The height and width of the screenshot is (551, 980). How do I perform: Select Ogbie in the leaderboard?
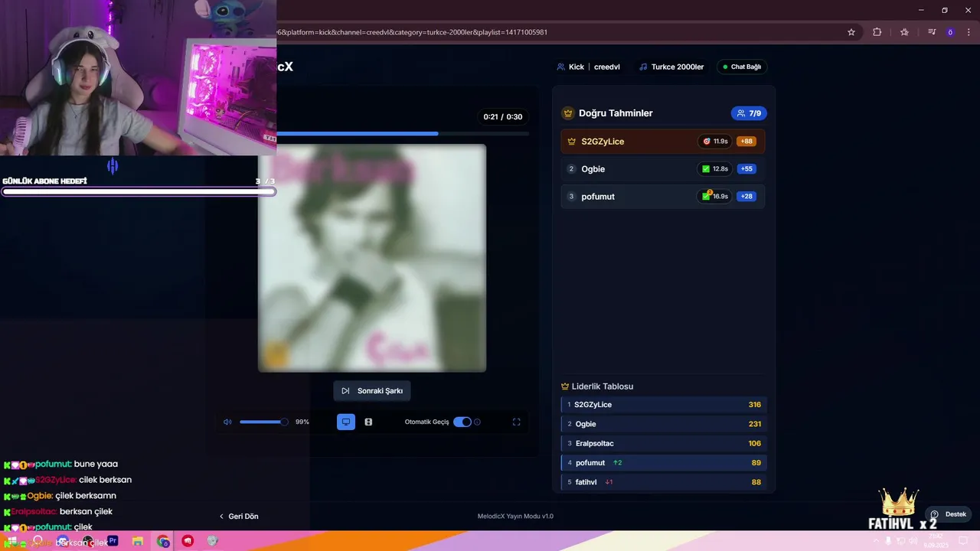663,424
